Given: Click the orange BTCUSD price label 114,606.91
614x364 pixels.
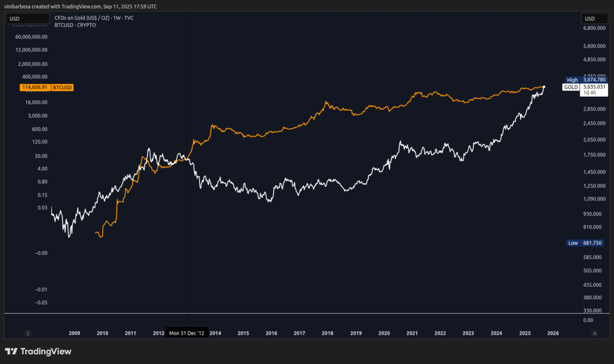Looking at the screenshot, I should (x=35, y=87).
